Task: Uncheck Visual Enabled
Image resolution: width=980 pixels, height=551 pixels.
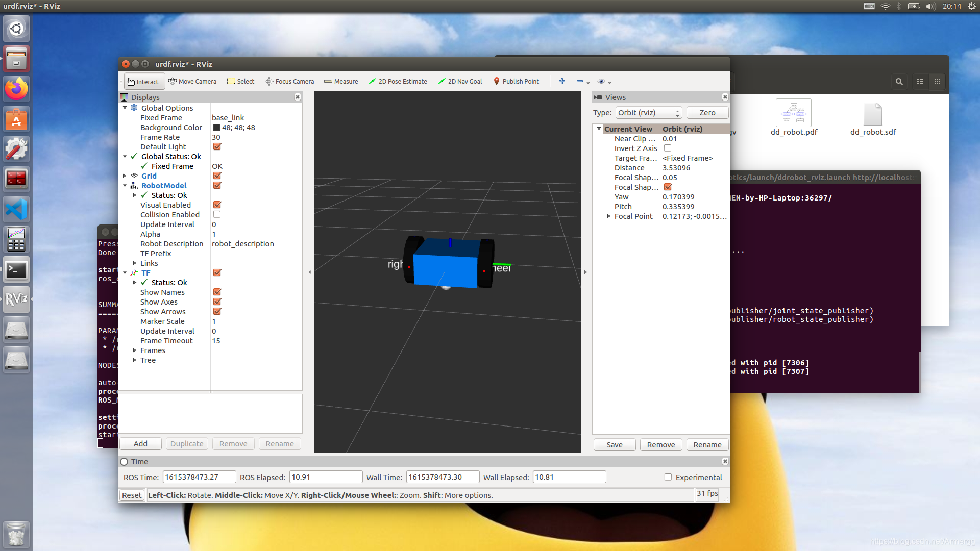Action: pos(217,205)
